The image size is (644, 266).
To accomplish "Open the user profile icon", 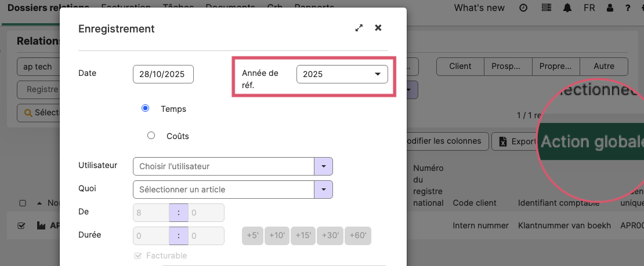I will coord(610,8).
